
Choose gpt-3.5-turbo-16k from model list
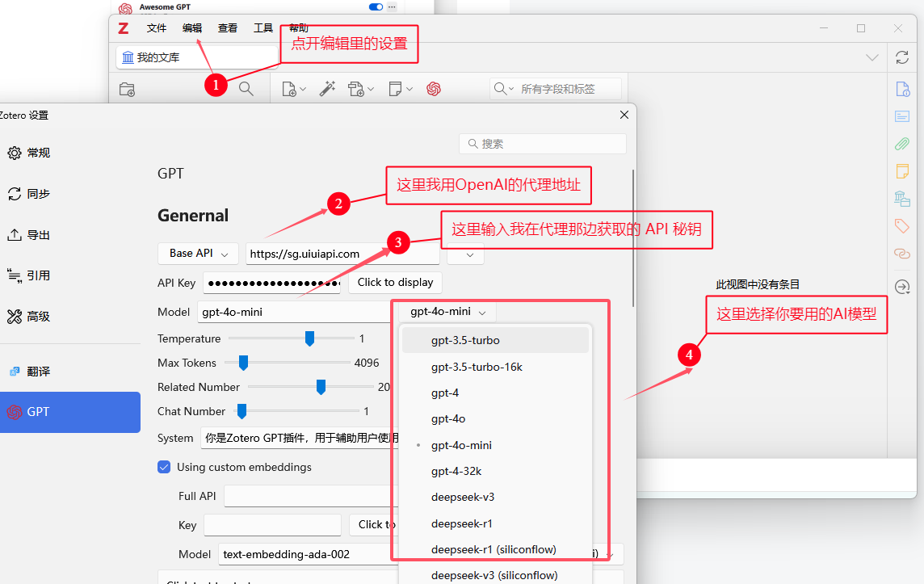coord(495,367)
